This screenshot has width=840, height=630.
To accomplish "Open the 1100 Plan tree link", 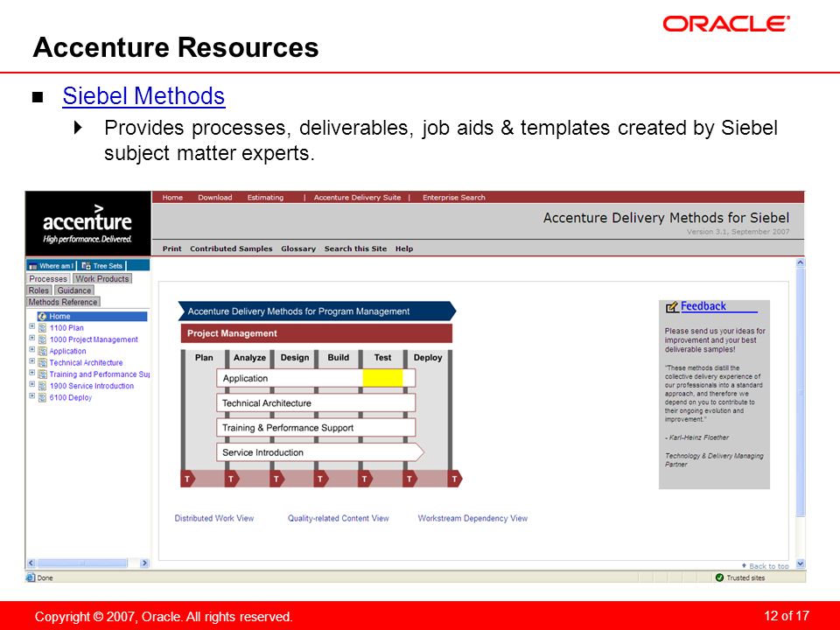I will [x=66, y=328].
